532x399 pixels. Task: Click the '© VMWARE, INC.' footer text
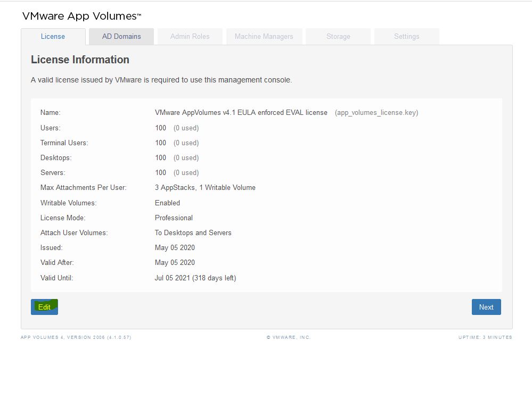tap(289, 337)
